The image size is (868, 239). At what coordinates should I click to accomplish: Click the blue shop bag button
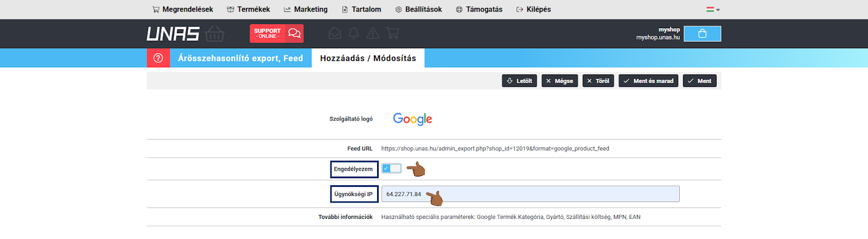coord(703,34)
